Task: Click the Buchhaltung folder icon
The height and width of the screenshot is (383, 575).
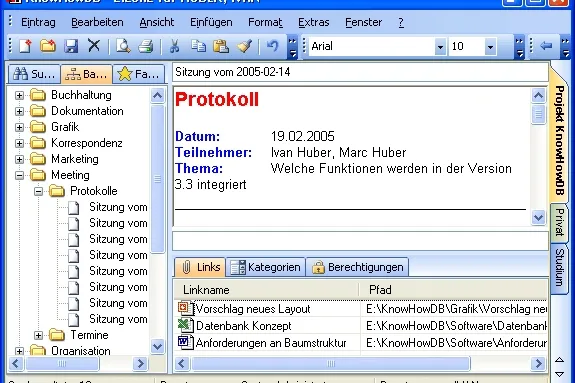Action: pos(38,95)
